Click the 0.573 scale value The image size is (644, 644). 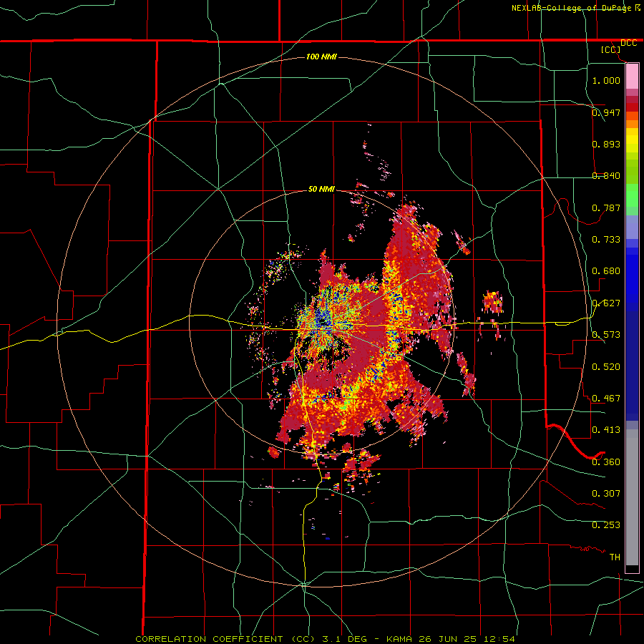(606, 334)
